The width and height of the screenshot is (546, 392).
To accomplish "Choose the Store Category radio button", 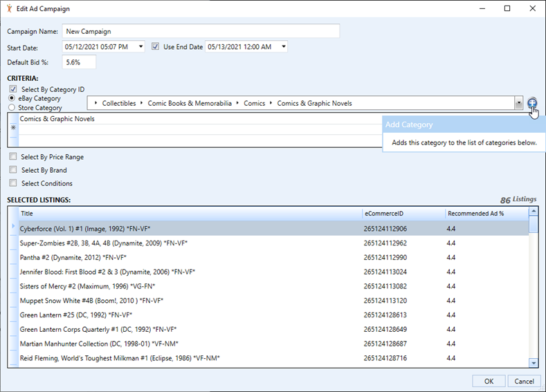I will click(x=12, y=108).
